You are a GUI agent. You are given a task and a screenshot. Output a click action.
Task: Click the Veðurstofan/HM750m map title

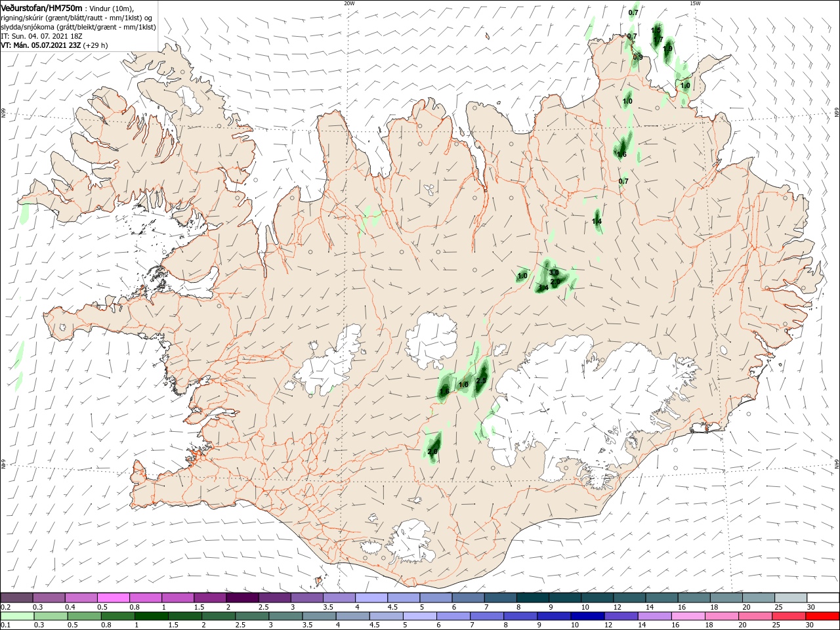click(42, 7)
